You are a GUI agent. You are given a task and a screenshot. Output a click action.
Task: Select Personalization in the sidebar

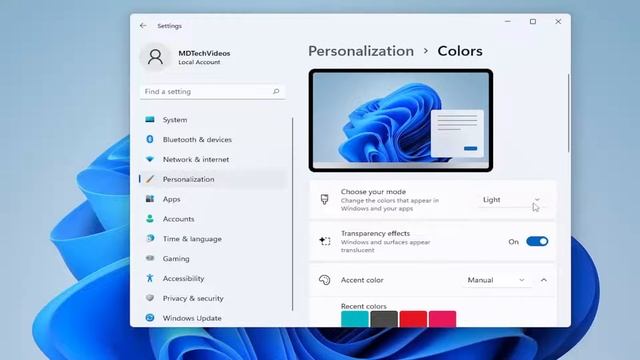(x=212, y=179)
